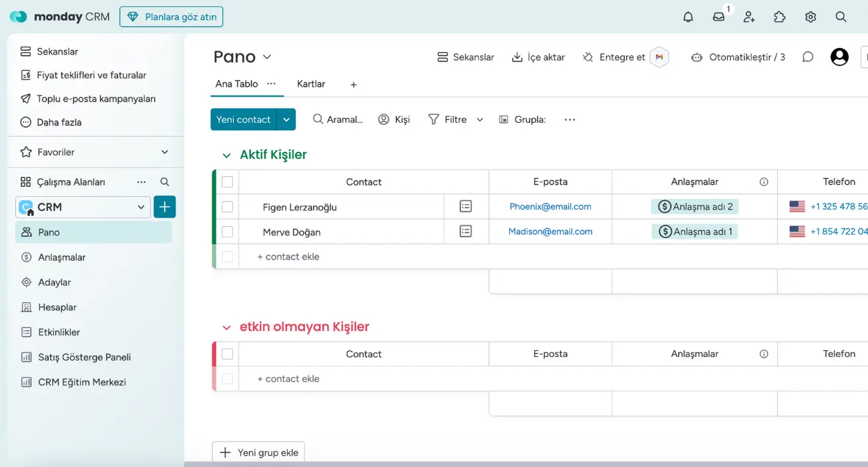The image size is (868, 467).
Task: Click info icon in Anlaşmalar column header
Action: pyautogui.click(x=764, y=182)
